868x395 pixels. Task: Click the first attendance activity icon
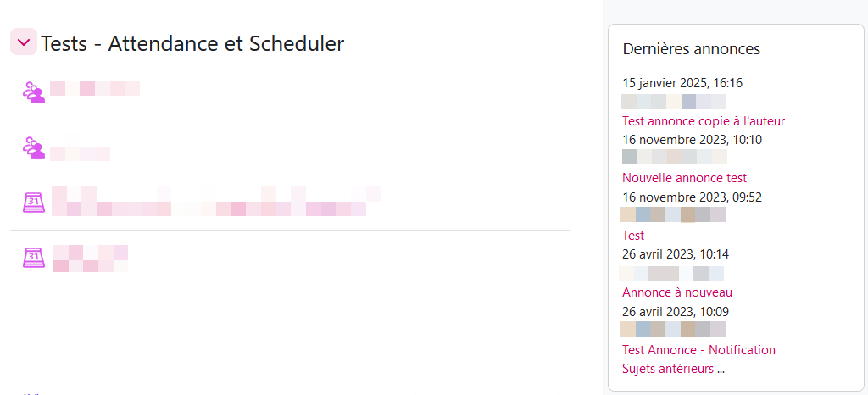pos(33,92)
